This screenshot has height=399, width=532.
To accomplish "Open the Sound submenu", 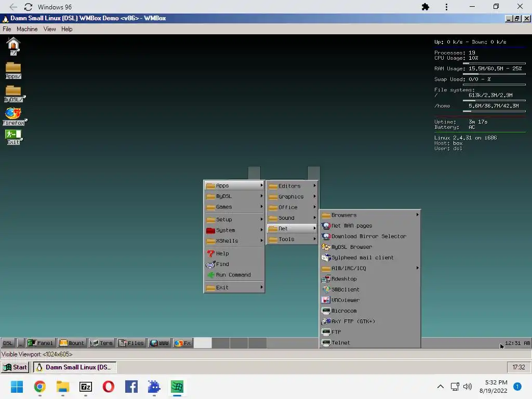I will pyautogui.click(x=292, y=218).
